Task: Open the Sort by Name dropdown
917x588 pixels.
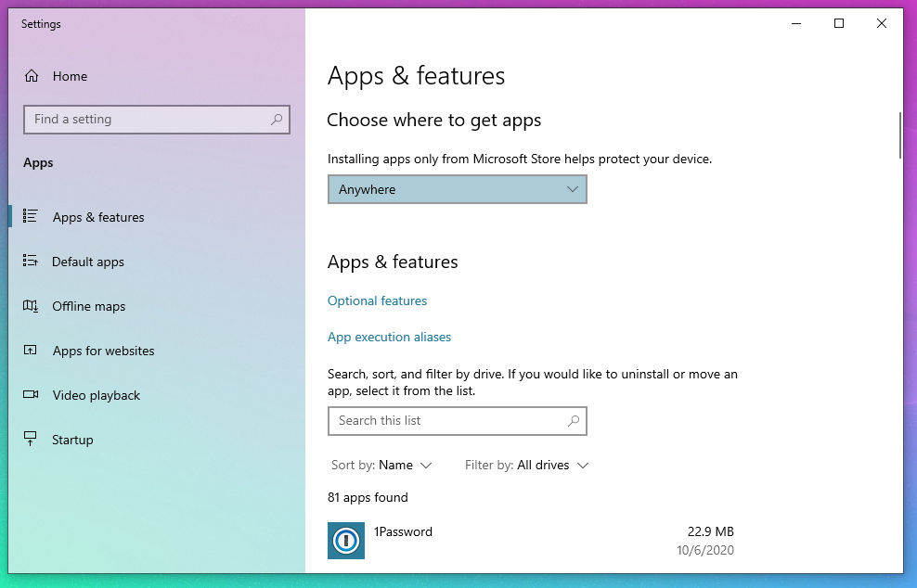Action: pyautogui.click(x=381, y=466)
